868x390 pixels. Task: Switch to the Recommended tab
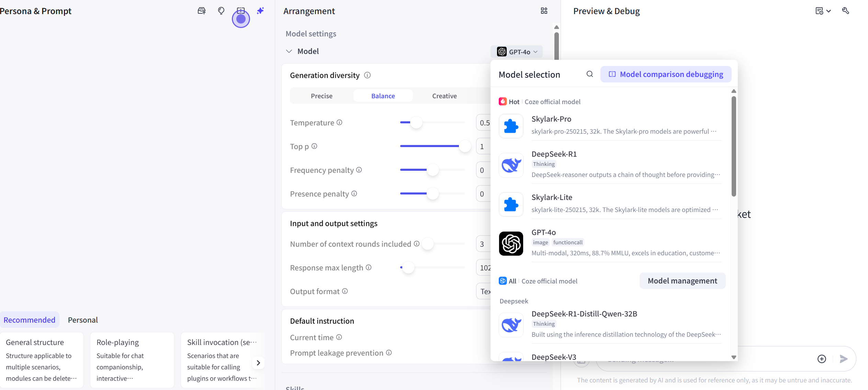30,320
